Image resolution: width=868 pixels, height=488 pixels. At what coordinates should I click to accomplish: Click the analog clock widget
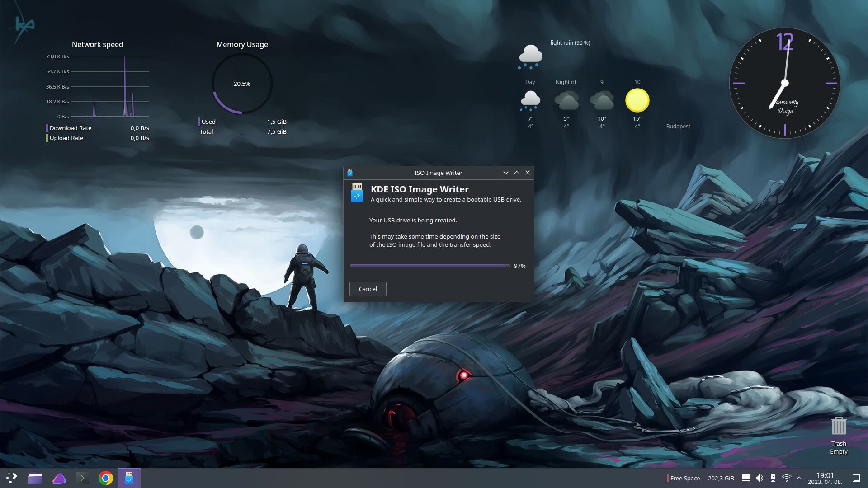coord(785,83)
